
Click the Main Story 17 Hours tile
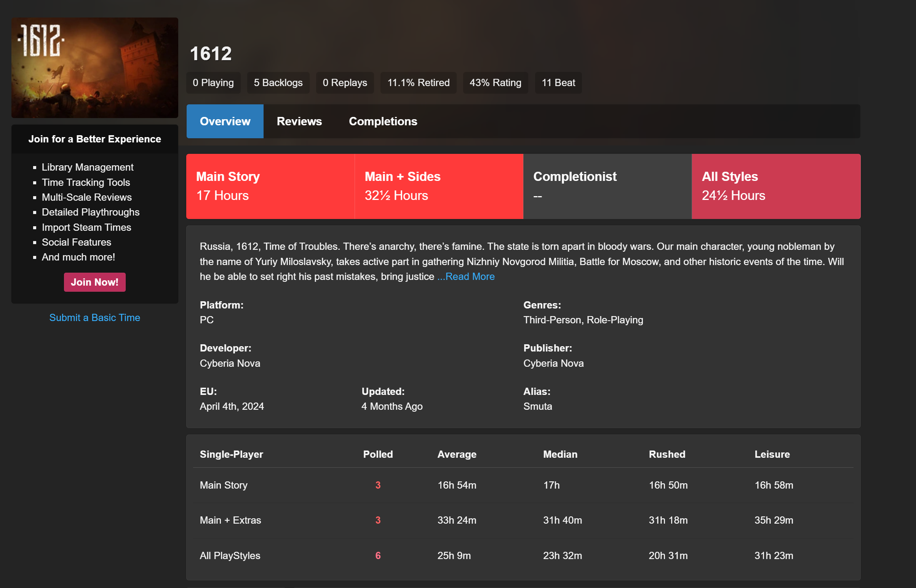click(270, 186)
